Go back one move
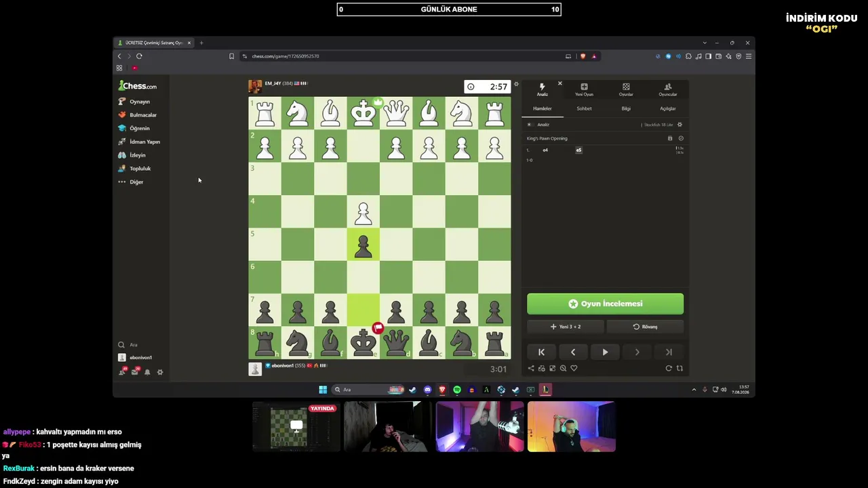This screenshot has height=488, width=868. point(573,352)
